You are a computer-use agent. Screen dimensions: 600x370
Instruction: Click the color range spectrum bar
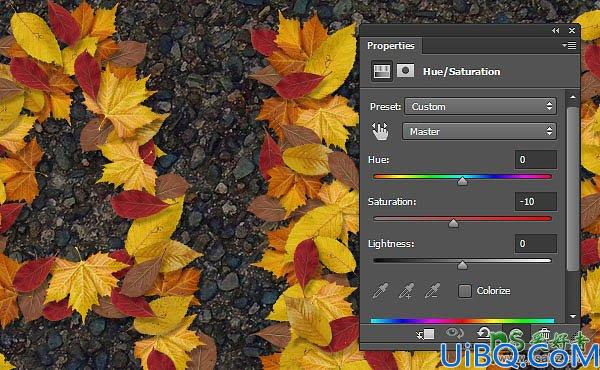[462, 321]
